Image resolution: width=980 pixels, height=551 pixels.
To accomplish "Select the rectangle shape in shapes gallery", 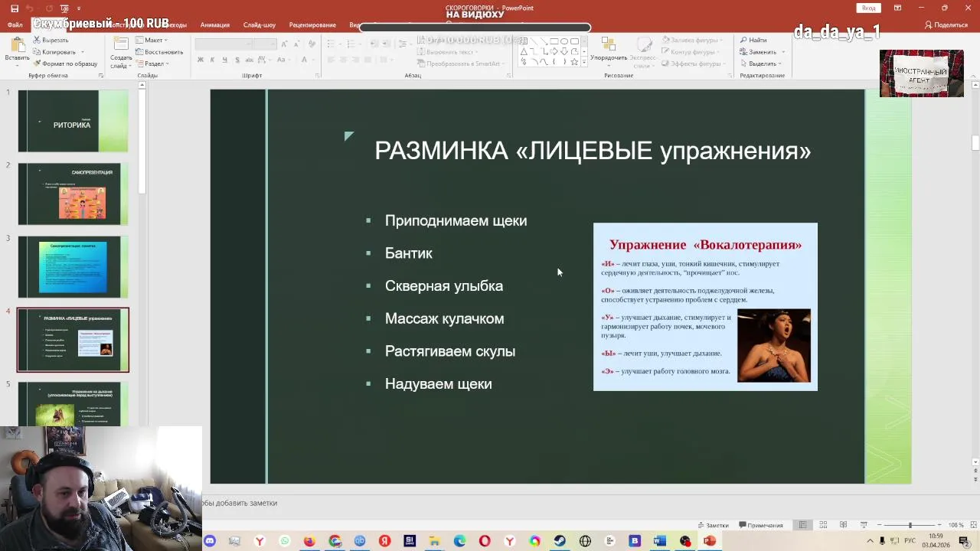I will [x=554, y=42].
